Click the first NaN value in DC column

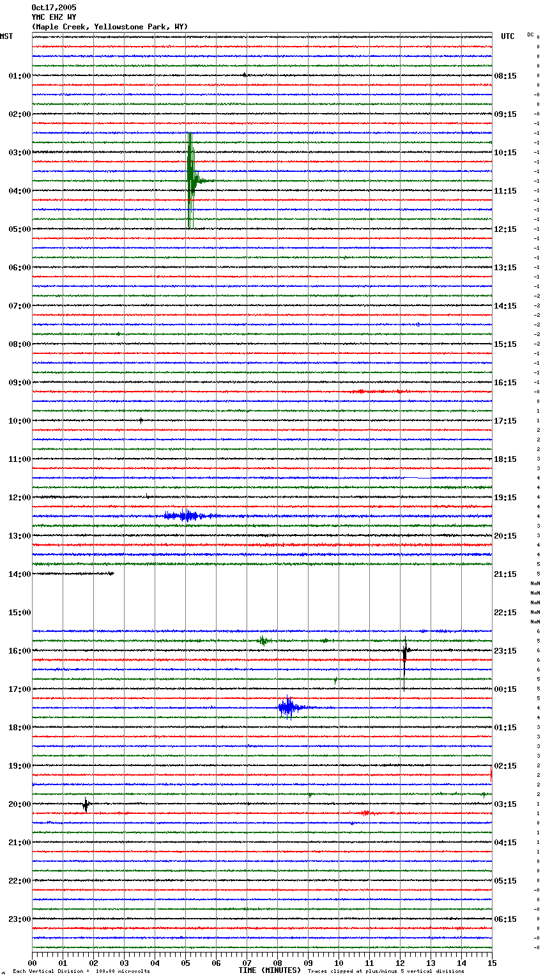pyautogui.click(x=535, y=583)
